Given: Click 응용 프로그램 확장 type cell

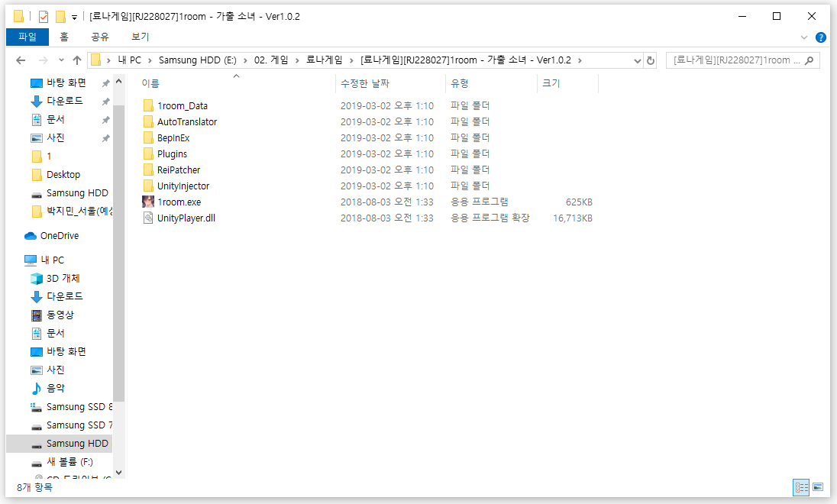Looking at the screenshot, I should 490,218.
